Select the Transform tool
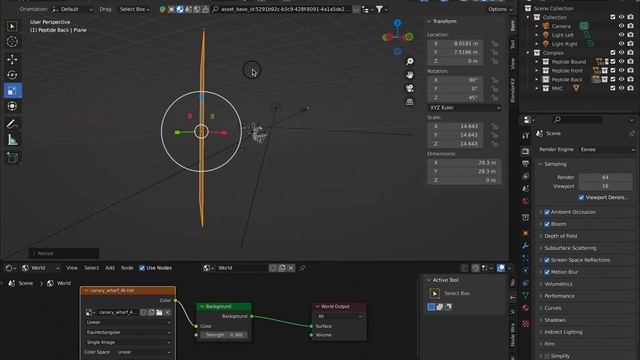The width and height of the screenshot is (640, 360). [x=12, y=106]
